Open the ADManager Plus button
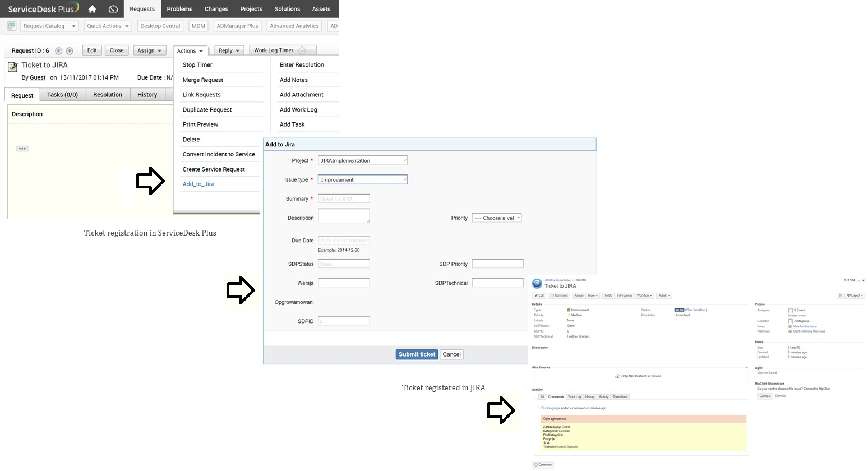868x471 pixels. 237,26
